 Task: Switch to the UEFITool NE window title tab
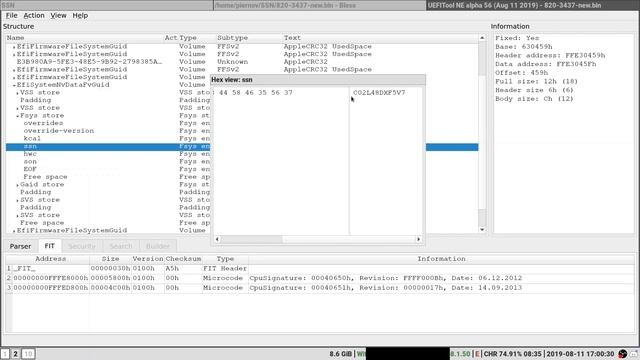(533, 5)
